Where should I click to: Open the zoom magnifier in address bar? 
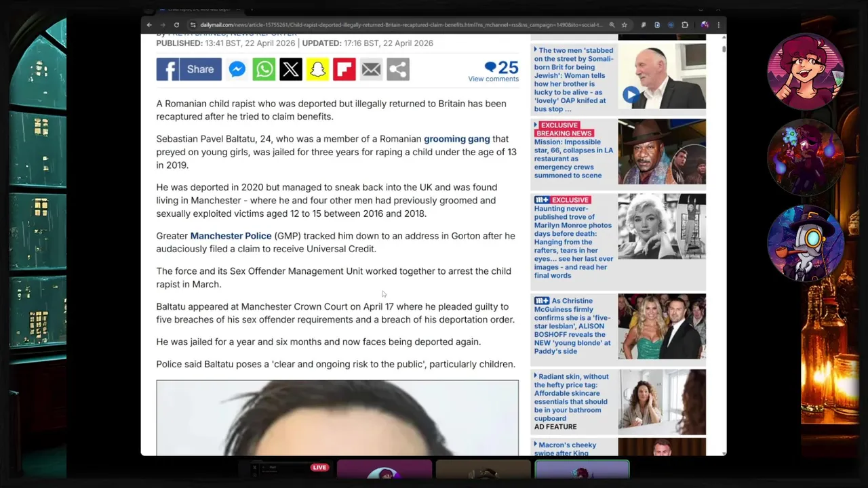coord(612,25)
